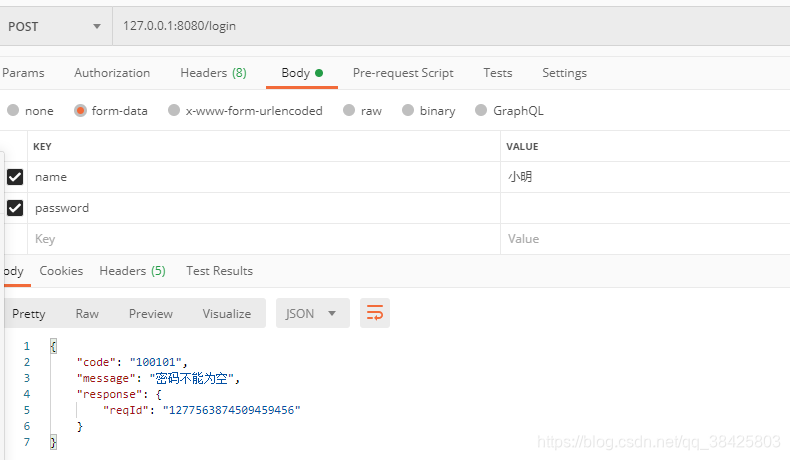Viewport: 790px width, 460px height.
Task: Open the POST method dropdown
Action: [x=55, y=26]
